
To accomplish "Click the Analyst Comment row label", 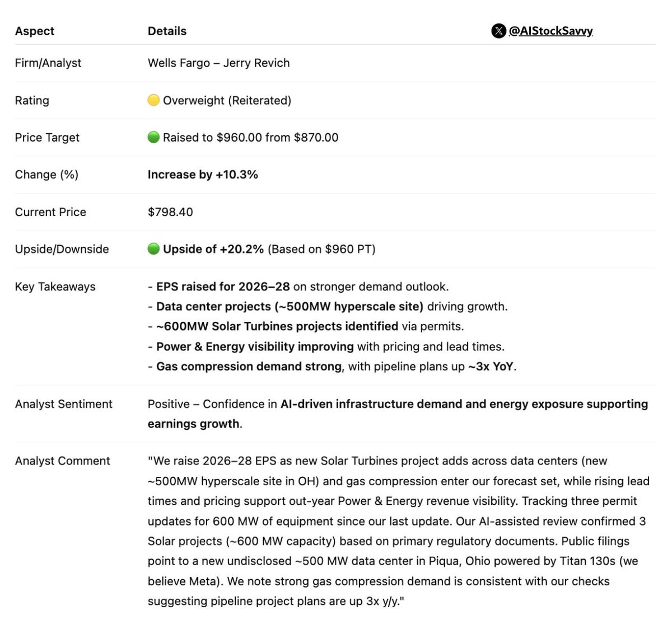I will coord(62,461).
